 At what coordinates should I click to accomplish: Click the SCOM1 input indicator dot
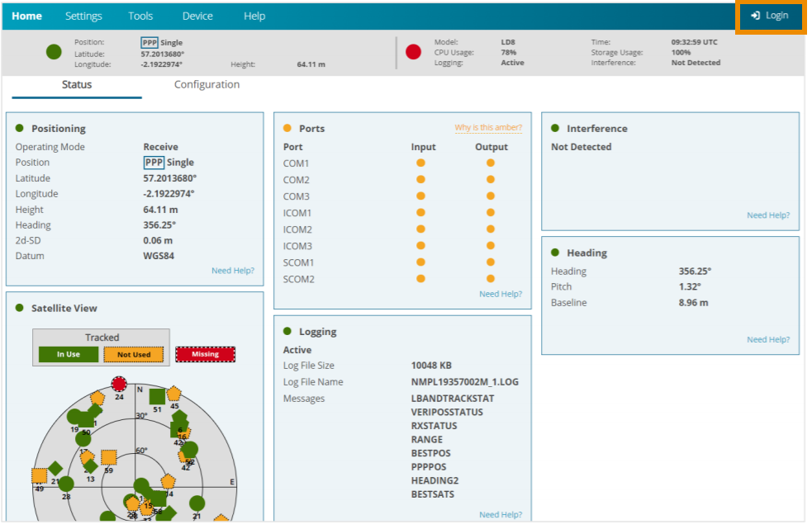421,262
